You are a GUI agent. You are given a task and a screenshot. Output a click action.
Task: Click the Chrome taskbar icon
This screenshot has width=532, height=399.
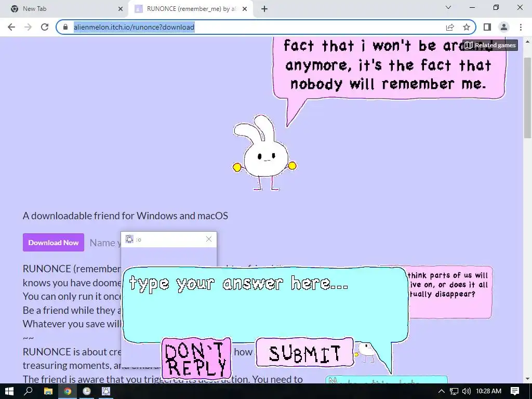[68, 391]
